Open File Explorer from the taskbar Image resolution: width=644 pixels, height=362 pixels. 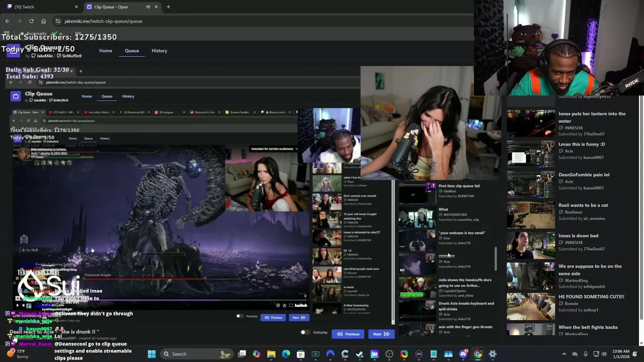(271, 354)
